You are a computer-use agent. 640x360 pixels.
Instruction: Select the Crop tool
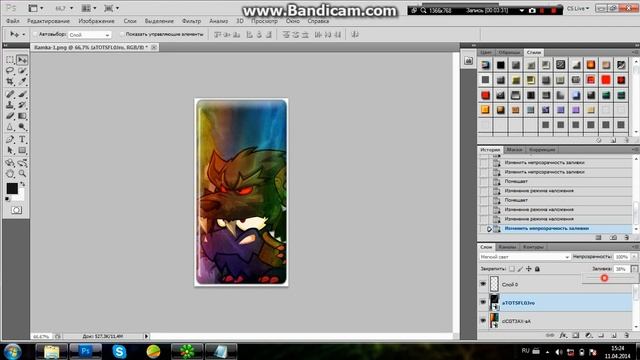pos(10,81)
